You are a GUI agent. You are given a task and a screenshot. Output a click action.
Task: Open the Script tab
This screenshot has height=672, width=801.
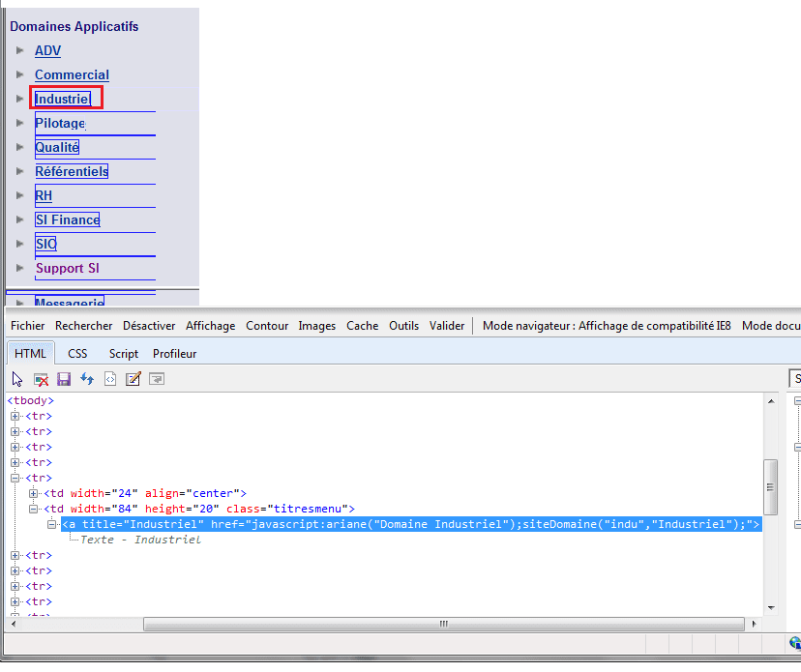click(x=123, y=354)
